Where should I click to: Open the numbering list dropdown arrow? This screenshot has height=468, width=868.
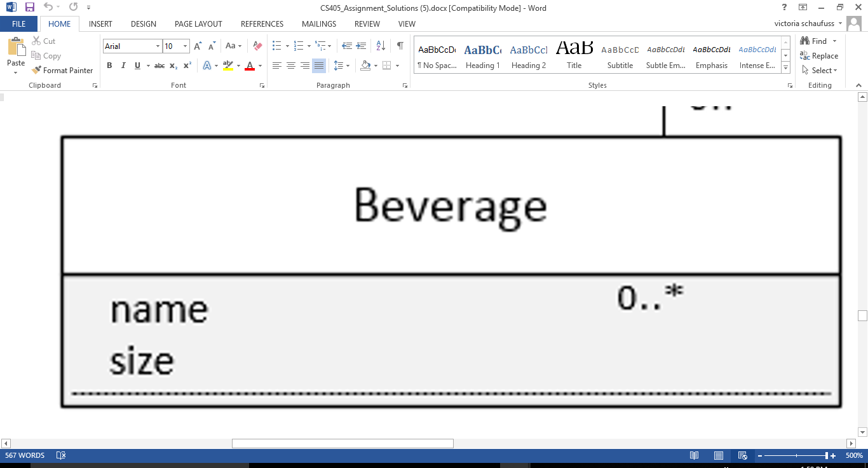coord(309,46)
